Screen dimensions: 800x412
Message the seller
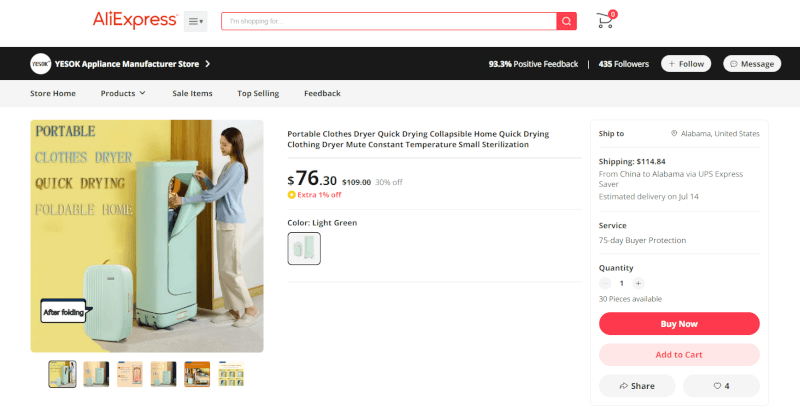pos(752,64)
